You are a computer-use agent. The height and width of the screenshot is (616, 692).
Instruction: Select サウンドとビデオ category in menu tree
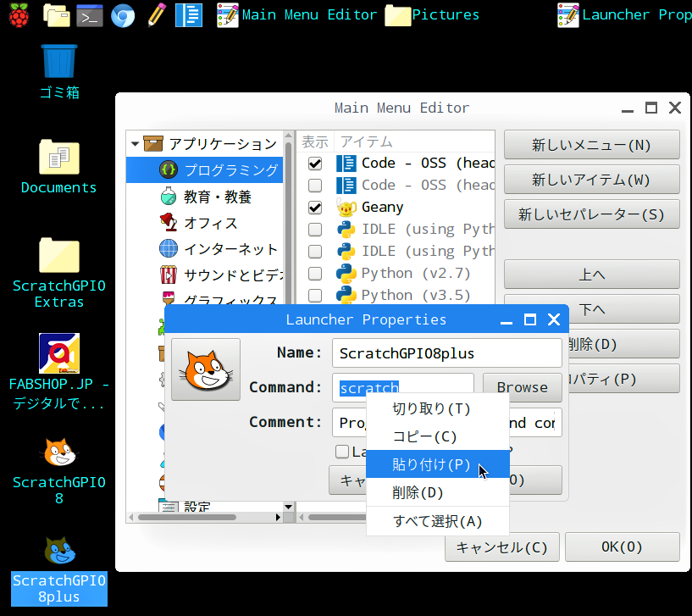click(204, 275)
